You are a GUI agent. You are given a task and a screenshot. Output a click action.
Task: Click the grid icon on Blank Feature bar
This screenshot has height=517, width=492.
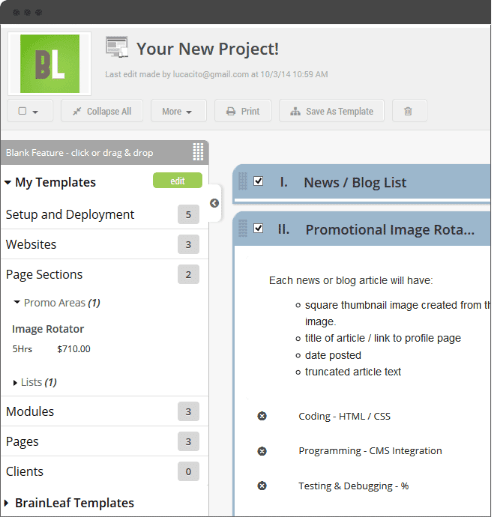coord(198,152)
